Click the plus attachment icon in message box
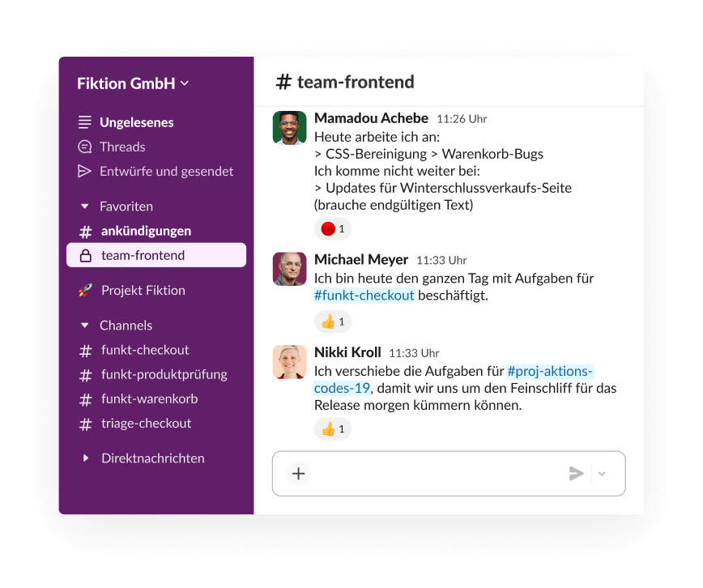This screenshot has width=703, height=588. pos(299,473)
